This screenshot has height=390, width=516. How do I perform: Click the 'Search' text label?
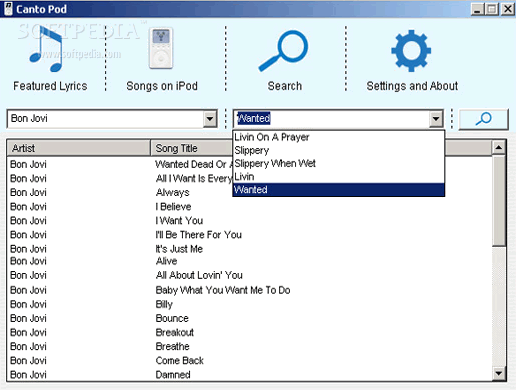coord(285,86)
